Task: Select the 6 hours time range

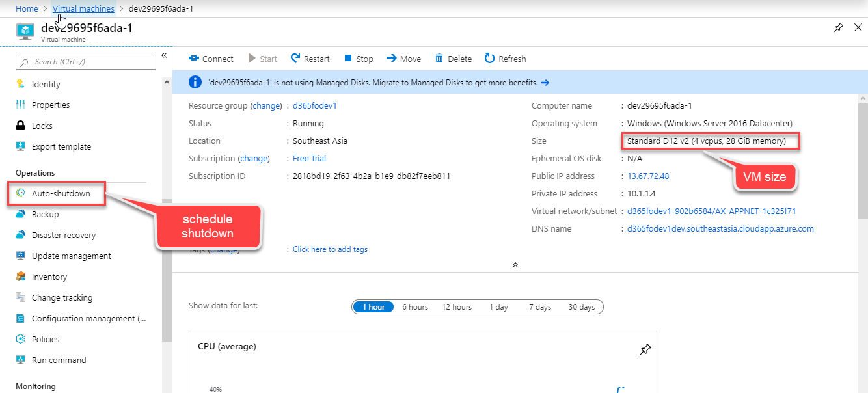Action: tap(415, 307)
